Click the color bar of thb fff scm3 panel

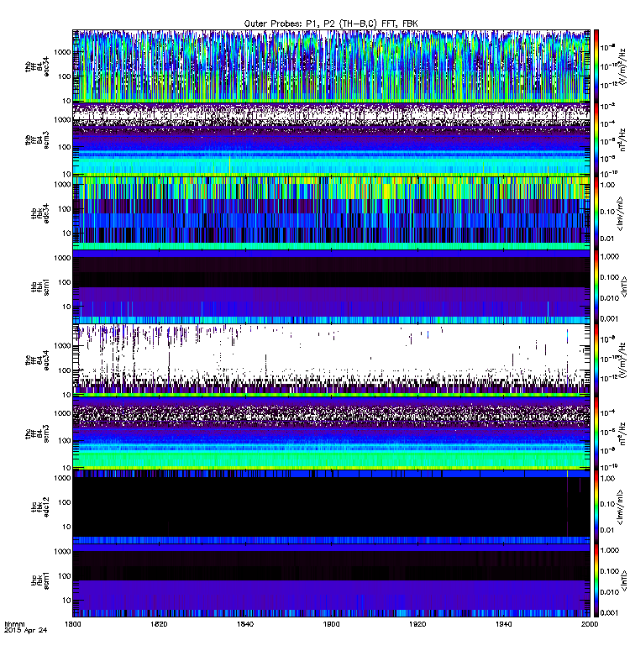click(x=596, y=139)
